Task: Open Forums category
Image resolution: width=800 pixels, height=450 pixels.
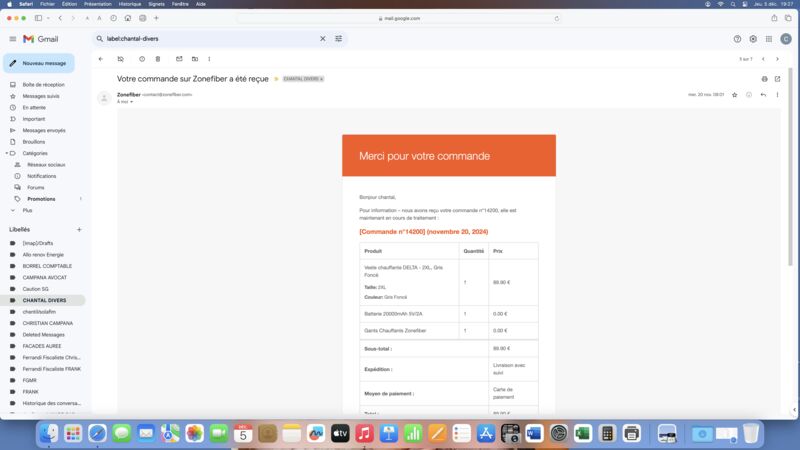Action: 36,188
